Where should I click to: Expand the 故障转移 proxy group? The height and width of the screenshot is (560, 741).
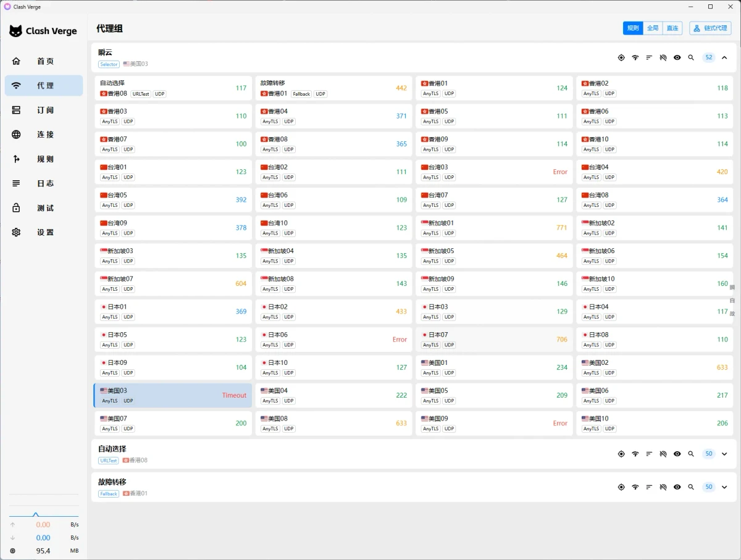pyautogui.click(x=724, y=487)
